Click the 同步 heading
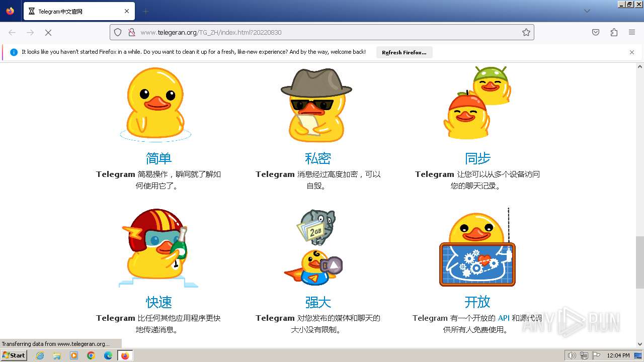The image size is (644, 362). tap(477, 158)
